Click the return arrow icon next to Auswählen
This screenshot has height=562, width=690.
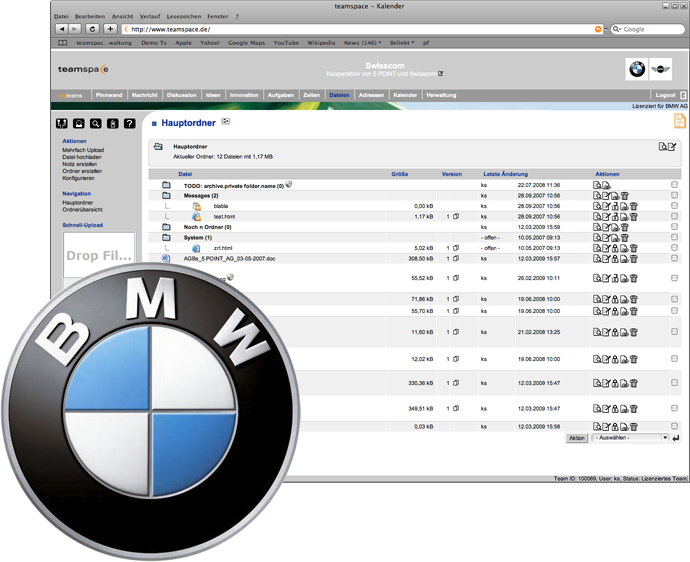(676, 438)
